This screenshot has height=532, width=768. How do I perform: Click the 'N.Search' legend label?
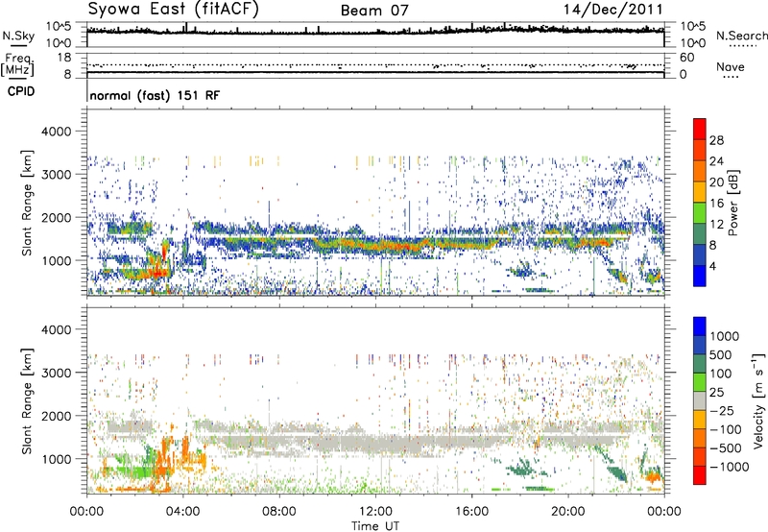tap(742, 36)
